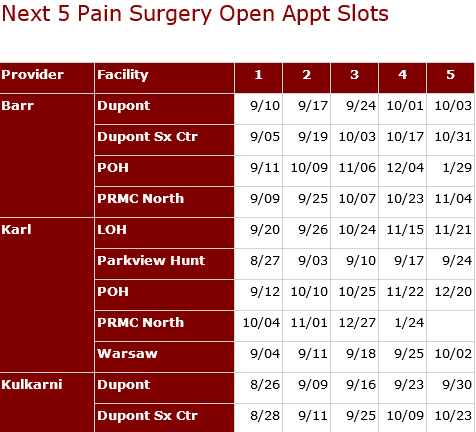Click column header number 3

(x=355, y=78)
